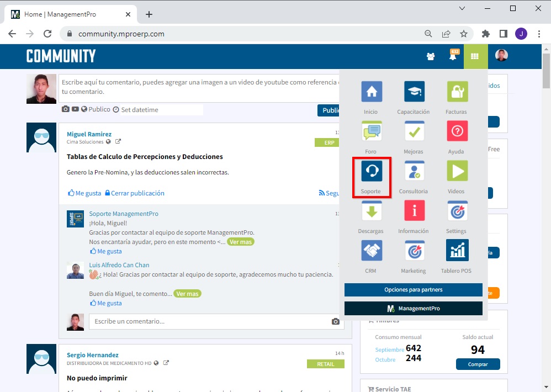
Task: Open the Videos play icon
Action: 457,171
